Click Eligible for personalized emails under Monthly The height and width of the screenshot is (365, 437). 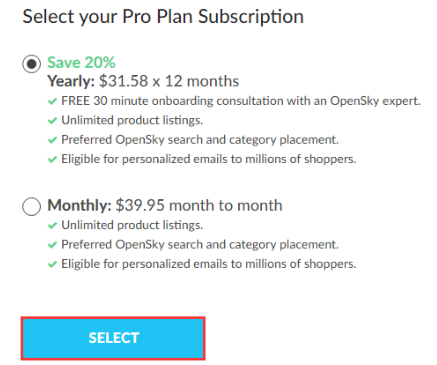tap(209, 264)
